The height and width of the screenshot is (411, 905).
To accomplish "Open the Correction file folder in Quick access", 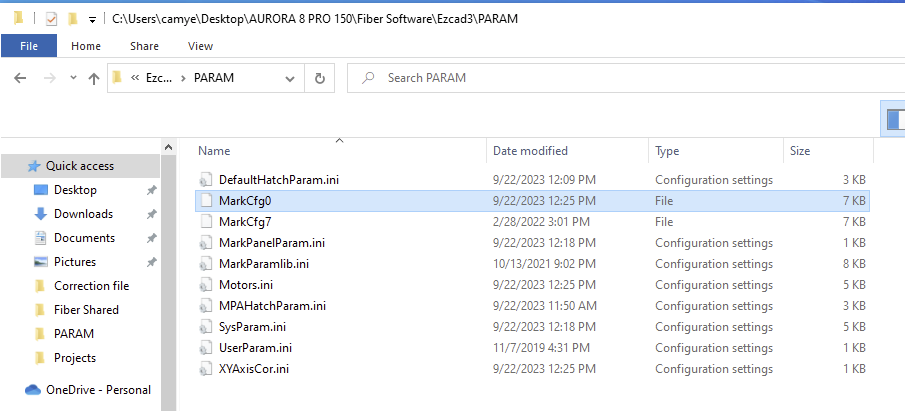I will point(91,286).
